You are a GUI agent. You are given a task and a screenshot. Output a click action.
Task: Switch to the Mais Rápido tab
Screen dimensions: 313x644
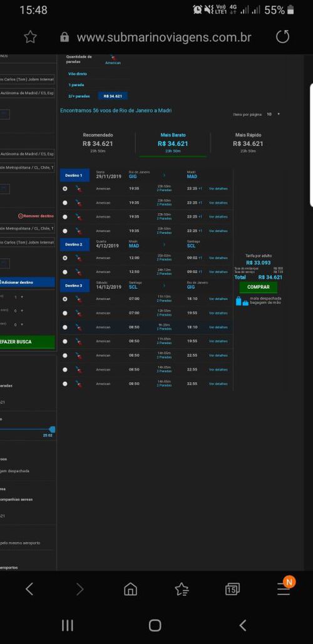click(x=248, y=142)
